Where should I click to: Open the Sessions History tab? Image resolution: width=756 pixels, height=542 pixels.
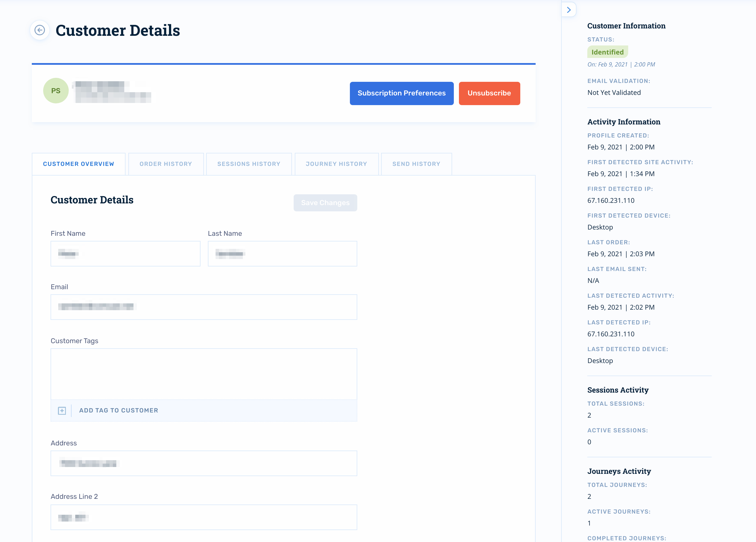coord(249,164)
